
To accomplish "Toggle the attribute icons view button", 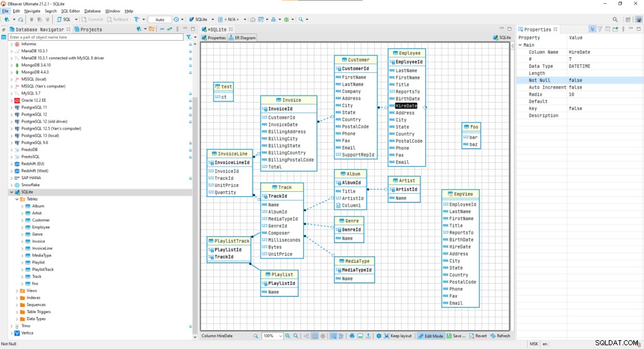I will tap(333, 336).
